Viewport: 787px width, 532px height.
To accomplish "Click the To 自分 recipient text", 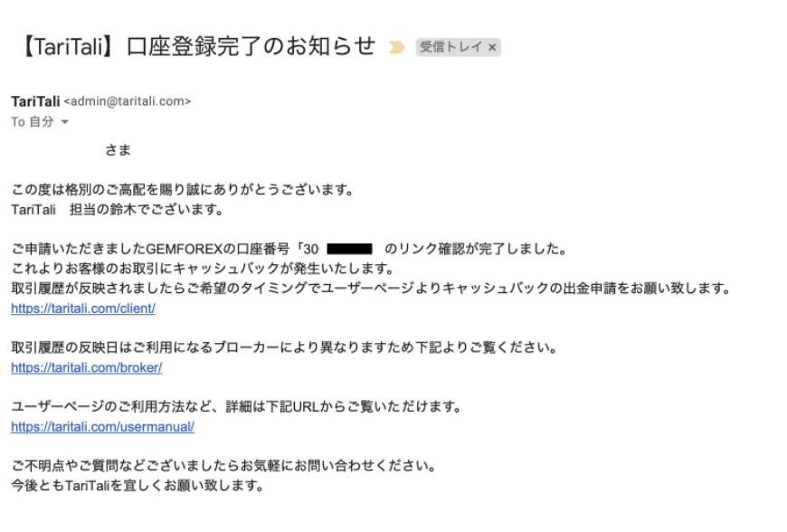I will click(x=33, y=122).
